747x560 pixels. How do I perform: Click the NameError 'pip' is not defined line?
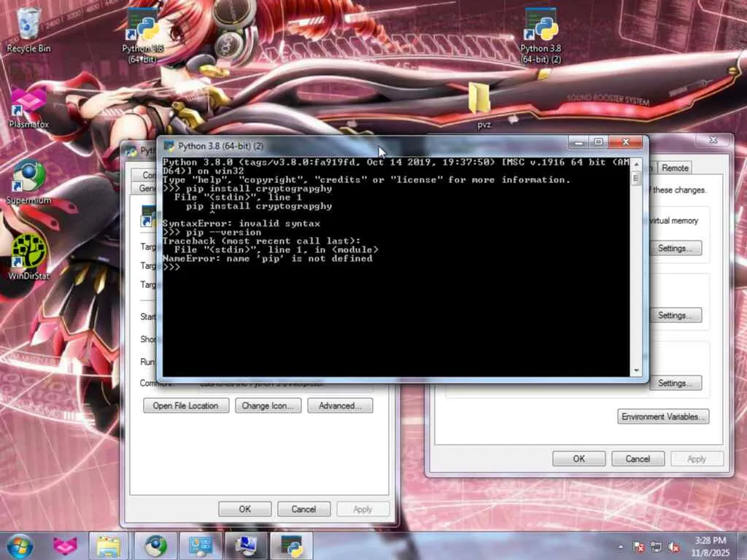pyautogui.click(x=268, y=259)
